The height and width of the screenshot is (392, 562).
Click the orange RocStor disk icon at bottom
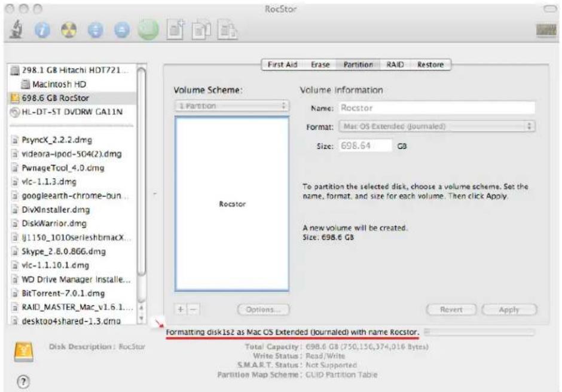click(24, 351)
